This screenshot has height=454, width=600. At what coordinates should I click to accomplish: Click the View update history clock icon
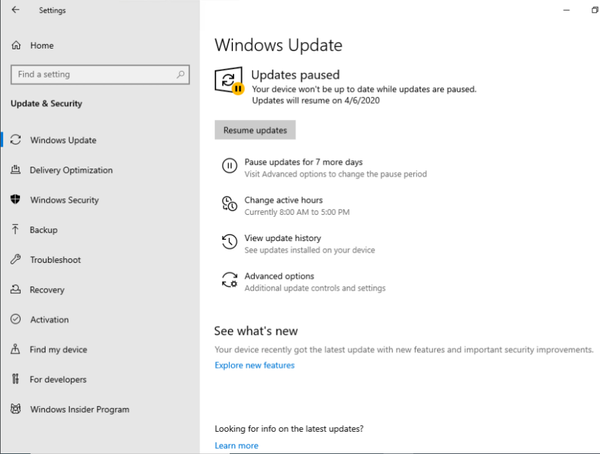(x=230, y=242)
